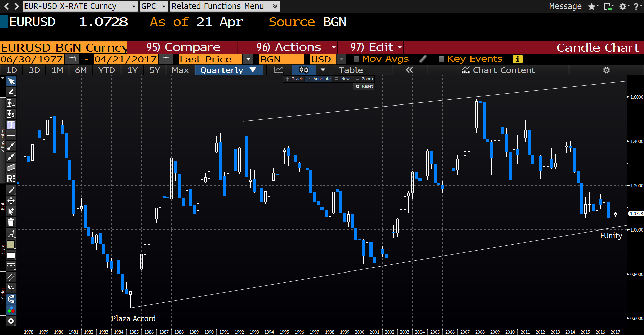Pick the text annotation T tool
Screen dimensions: 644x335
click(11, 125)
